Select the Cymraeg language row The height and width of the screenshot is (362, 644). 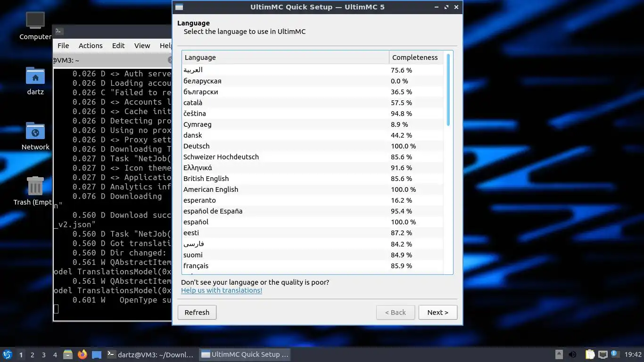pos(312,124)
